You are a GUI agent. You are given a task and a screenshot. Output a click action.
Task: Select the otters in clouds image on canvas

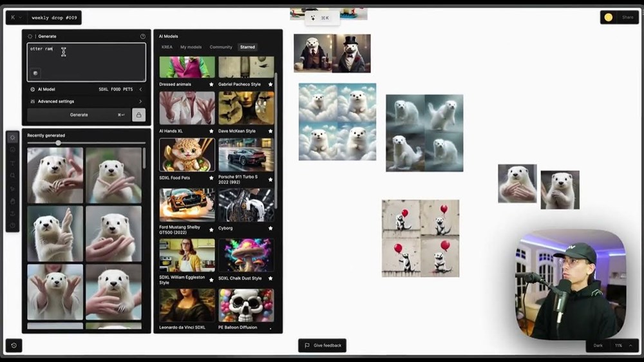[337, 122]
